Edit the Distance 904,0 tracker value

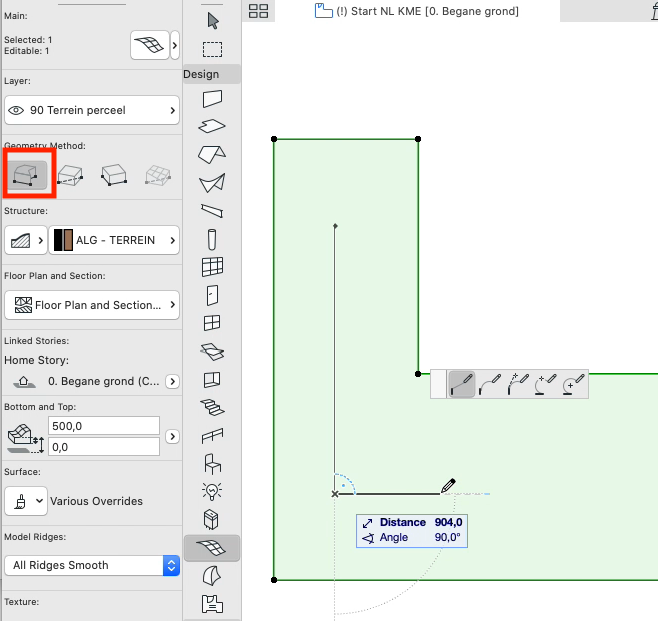[x=448, y=522]
